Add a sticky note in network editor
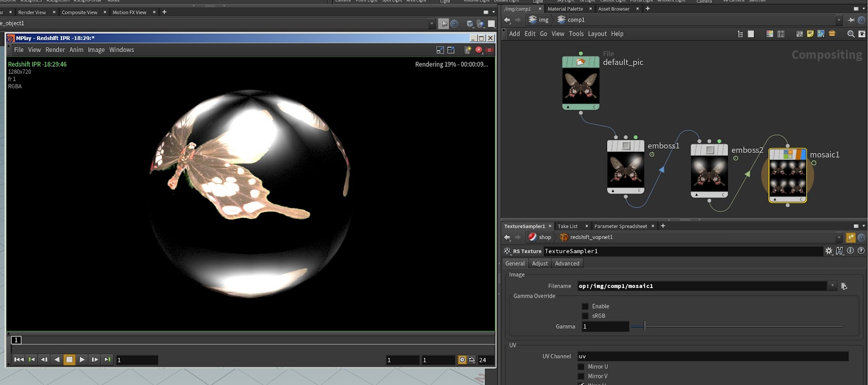 [x=810, y=34]
